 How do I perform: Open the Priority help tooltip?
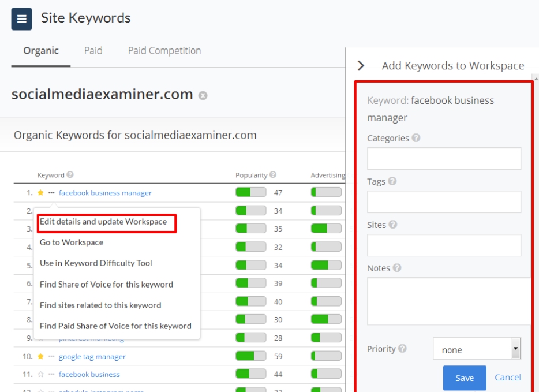pos(403,349)
